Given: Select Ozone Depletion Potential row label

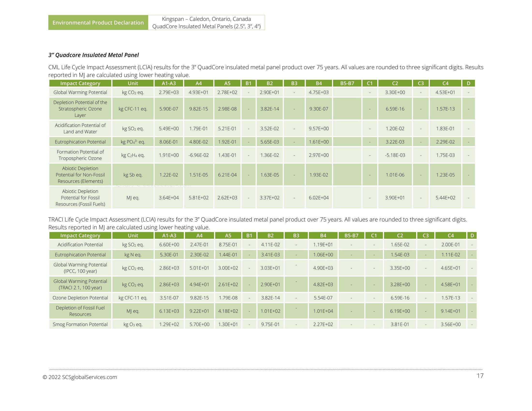Looking at the screenshot, I should point(80,298).
